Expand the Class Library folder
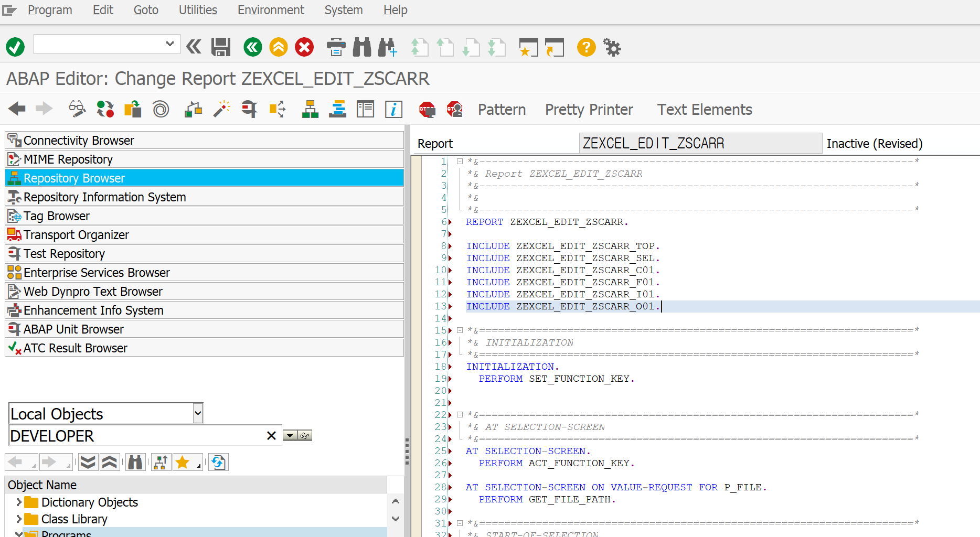Image resolution: width=980 pixels, height=537 pixels. coord(19,519)
